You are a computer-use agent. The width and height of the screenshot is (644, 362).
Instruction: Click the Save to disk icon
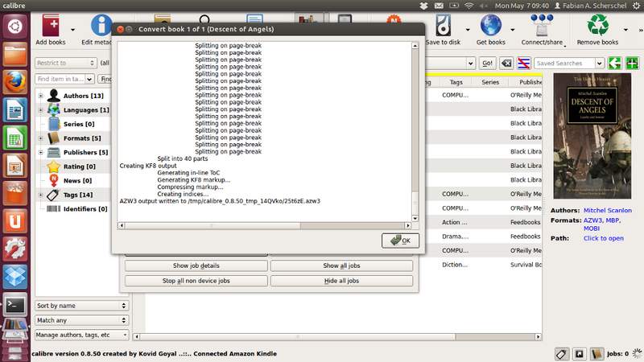point(443,26)
